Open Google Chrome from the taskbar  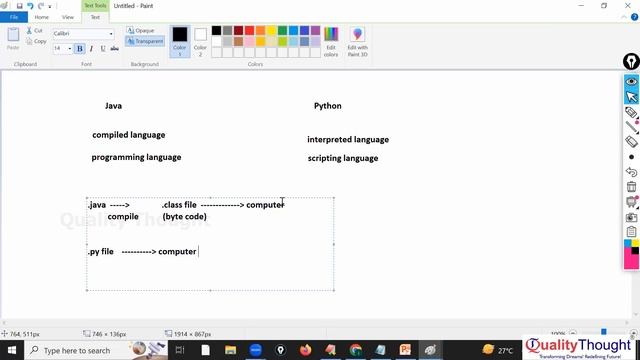tap(356, 350)
